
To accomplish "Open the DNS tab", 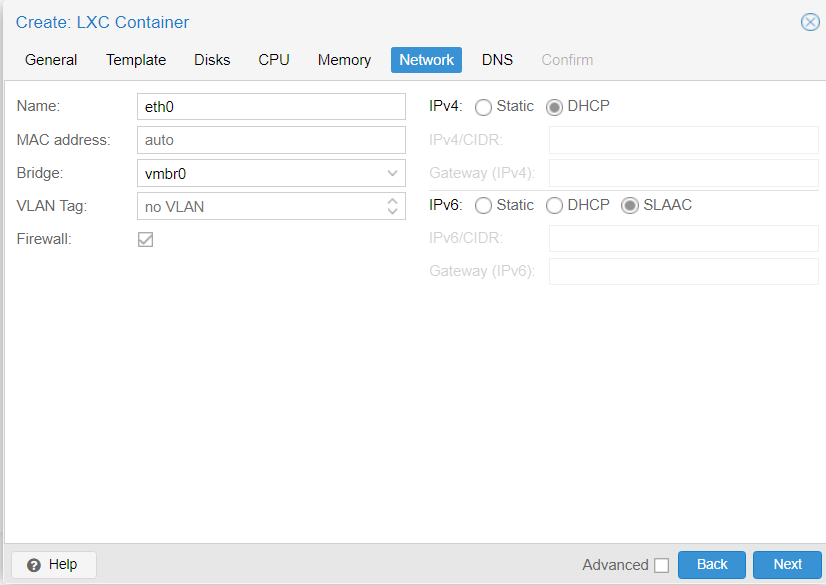I will [x=497, y=60].
